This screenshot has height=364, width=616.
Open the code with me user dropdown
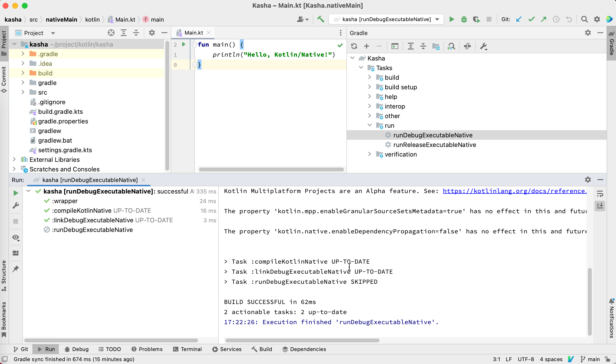(303, 19)
